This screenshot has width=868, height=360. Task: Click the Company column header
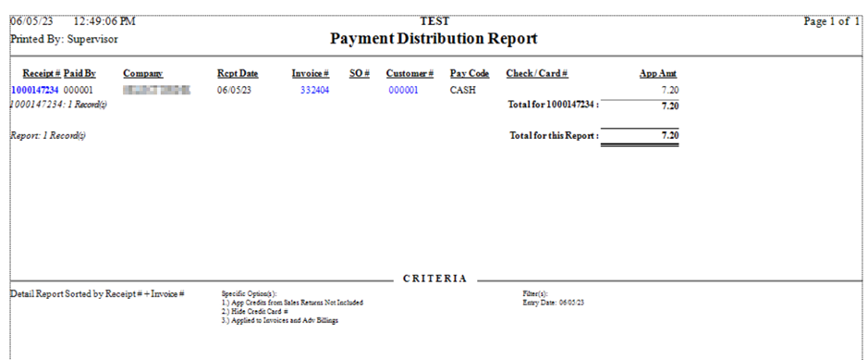click(143, 74)
